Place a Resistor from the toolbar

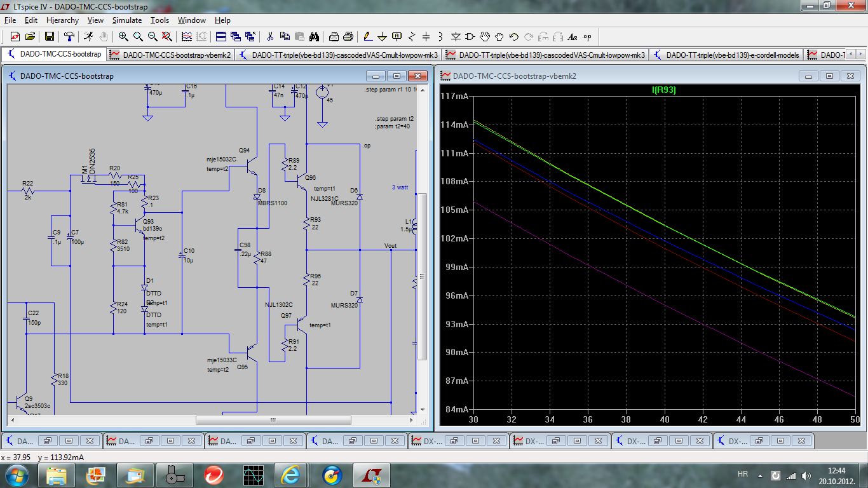click(412, 37)
